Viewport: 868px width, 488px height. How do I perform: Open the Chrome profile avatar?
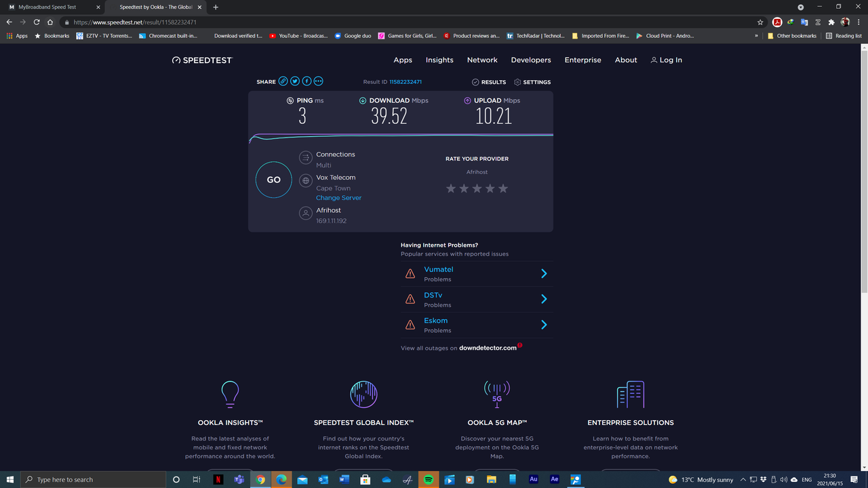845,22
